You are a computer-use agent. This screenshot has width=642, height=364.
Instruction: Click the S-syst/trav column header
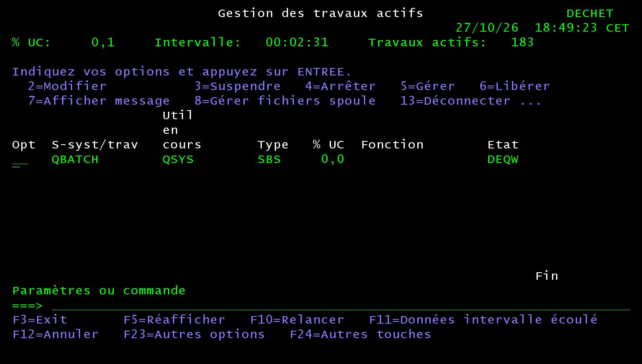point(95,145)
